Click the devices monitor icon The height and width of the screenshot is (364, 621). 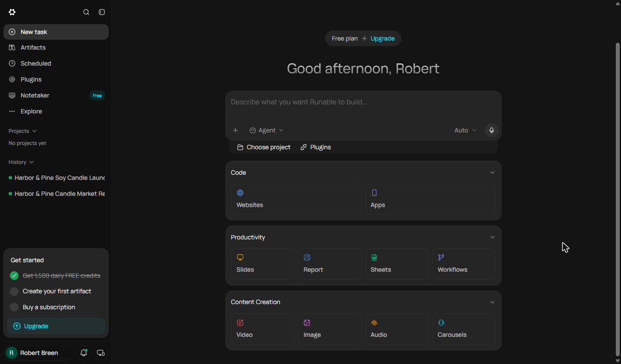point(101,353)
